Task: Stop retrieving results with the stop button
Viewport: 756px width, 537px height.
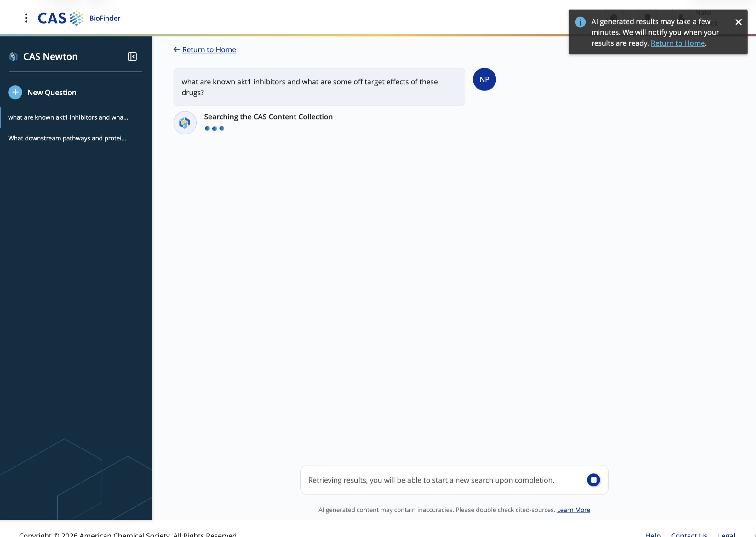Action: click(x=593, y=480)
